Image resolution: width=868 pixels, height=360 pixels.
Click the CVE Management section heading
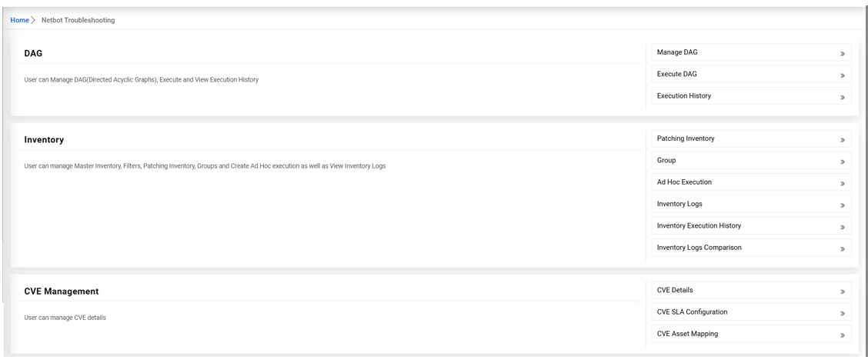coord(62,292)
